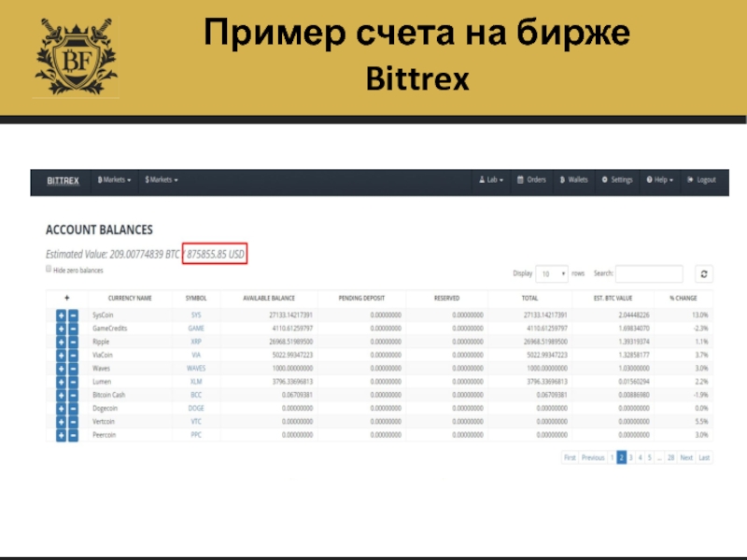Jump to page 28 in pagination
The image size is (747, 560).
670,457
